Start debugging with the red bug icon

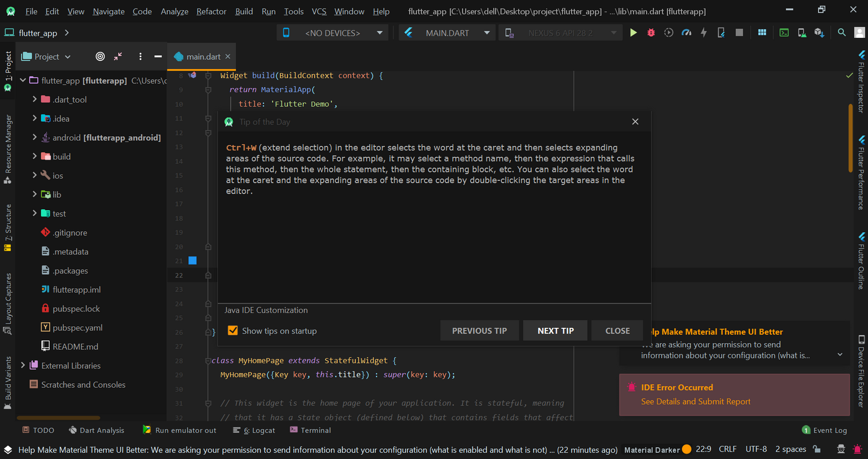click(x=651, y=33)
